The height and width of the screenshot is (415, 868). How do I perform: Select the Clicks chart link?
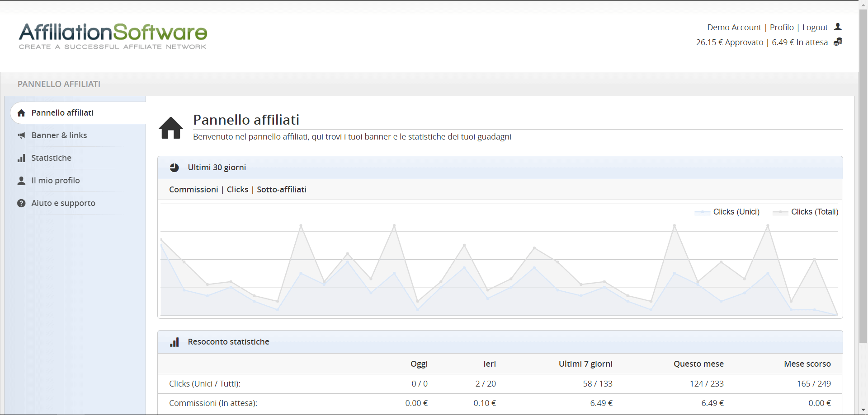(237, 190)
